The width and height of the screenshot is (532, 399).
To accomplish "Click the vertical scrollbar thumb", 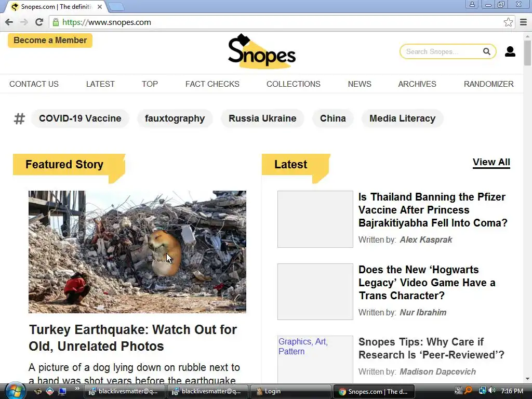I will click(527, 52).
